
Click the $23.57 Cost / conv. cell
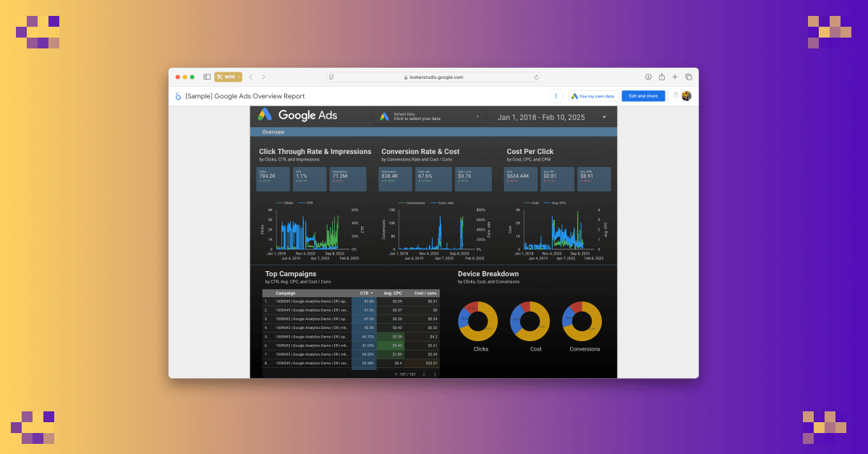click(422, 363)
